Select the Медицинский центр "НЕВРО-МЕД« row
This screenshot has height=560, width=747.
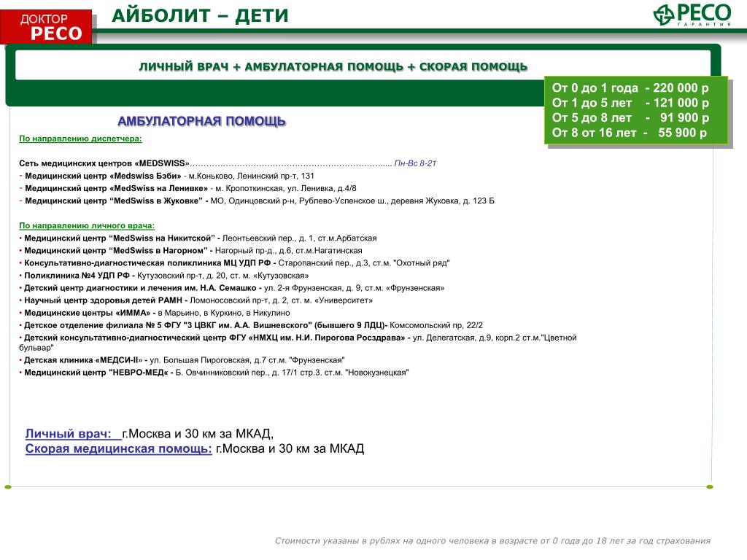click(x=214, y=373)
